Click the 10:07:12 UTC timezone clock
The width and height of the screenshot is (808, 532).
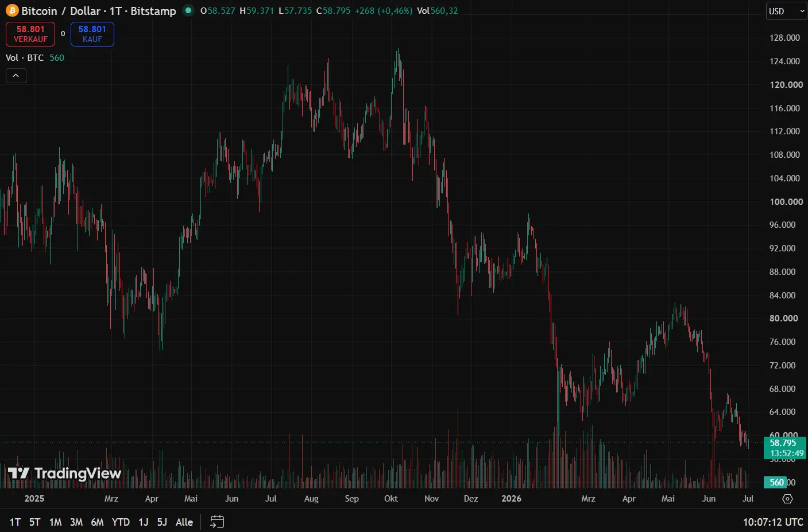coord(773,522)
